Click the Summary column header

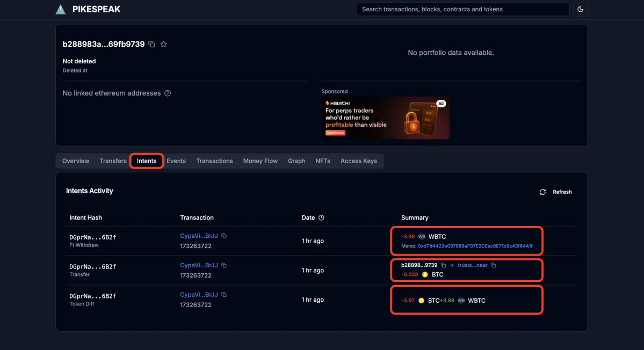[x=415, y=217]
